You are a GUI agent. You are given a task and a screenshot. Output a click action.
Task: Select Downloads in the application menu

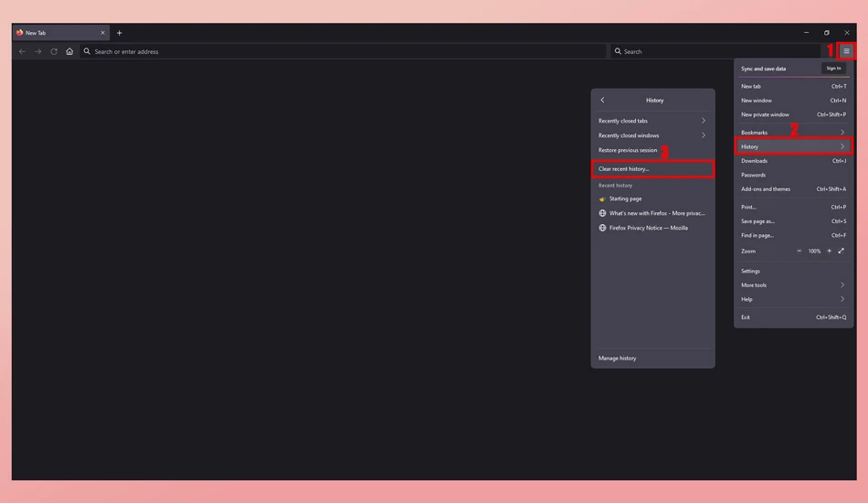click(793, 161)
